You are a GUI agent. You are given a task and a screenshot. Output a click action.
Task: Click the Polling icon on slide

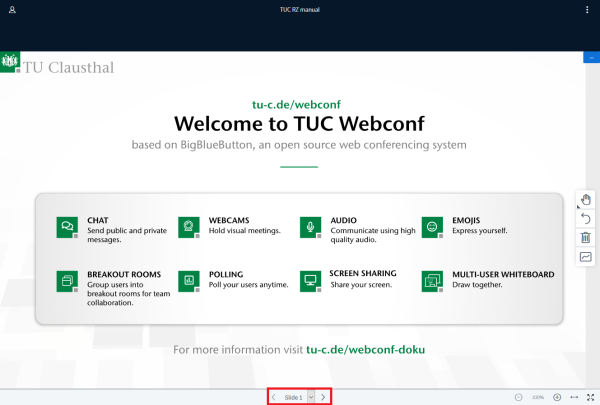pos(188,279)
